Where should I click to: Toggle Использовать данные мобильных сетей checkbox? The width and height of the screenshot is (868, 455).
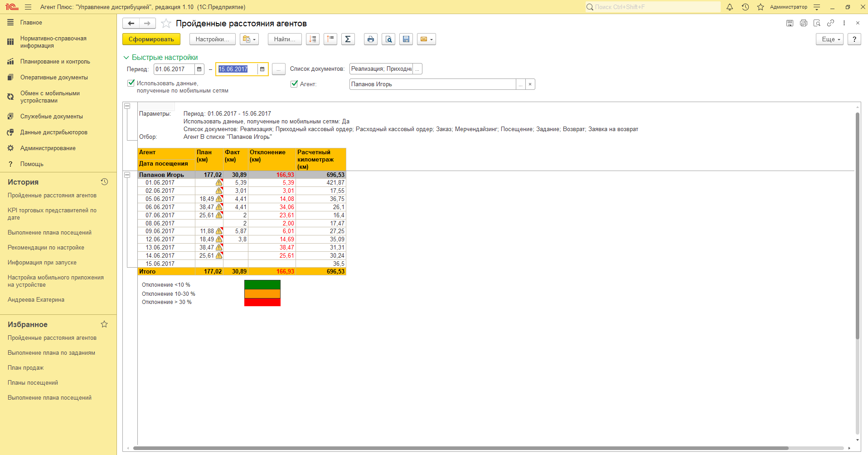tap(131, 83)
